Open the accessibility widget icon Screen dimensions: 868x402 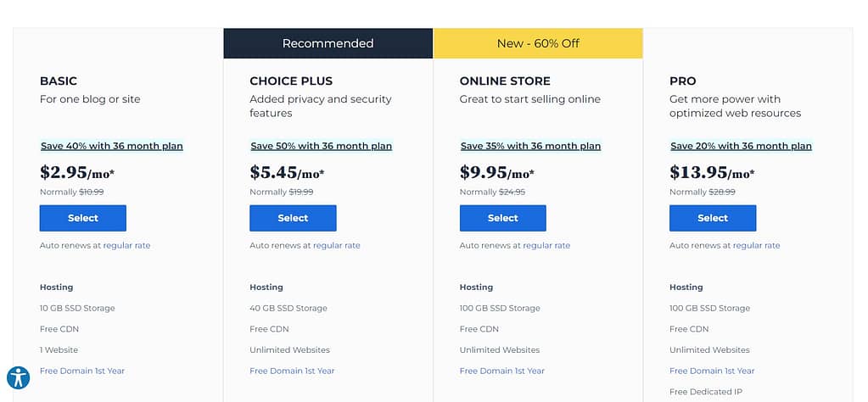point(19,377)
